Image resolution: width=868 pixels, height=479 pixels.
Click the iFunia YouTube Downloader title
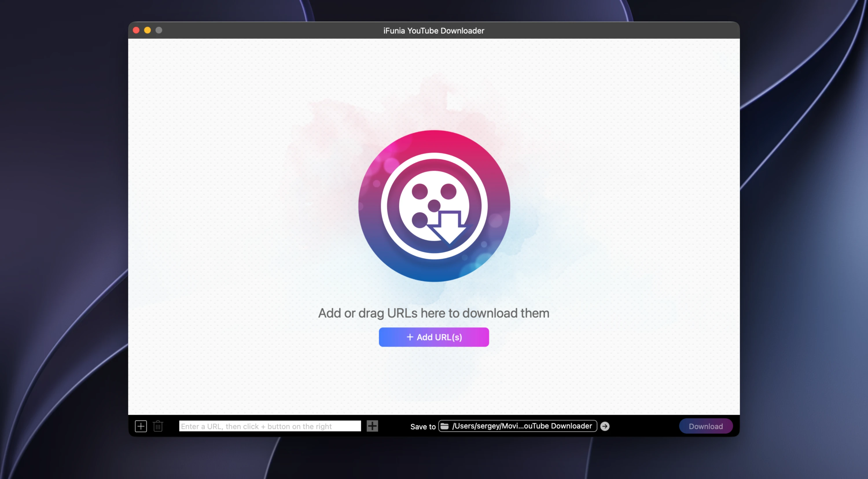434,31
